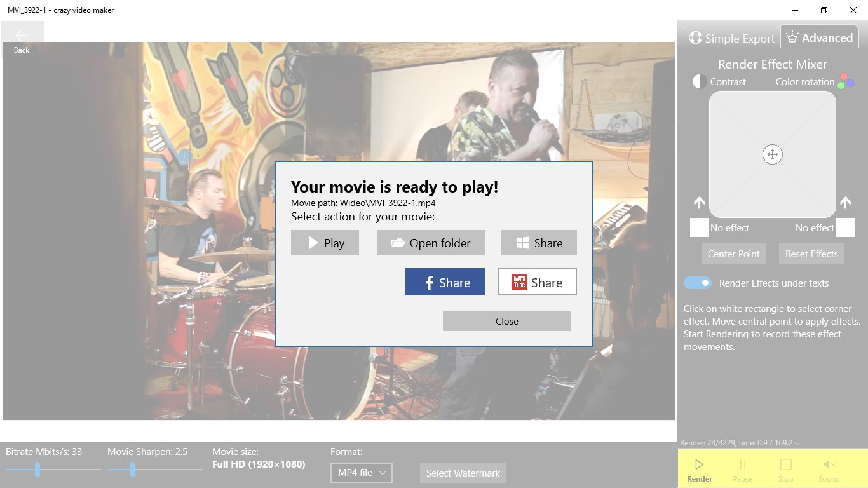Share the movie on Facebook
The width and height of the screenshot is (868, 488).
click(x=445, y=282)
